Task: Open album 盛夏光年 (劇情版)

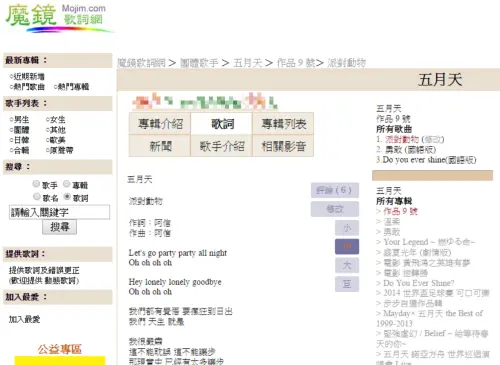Action: (417, 252)
